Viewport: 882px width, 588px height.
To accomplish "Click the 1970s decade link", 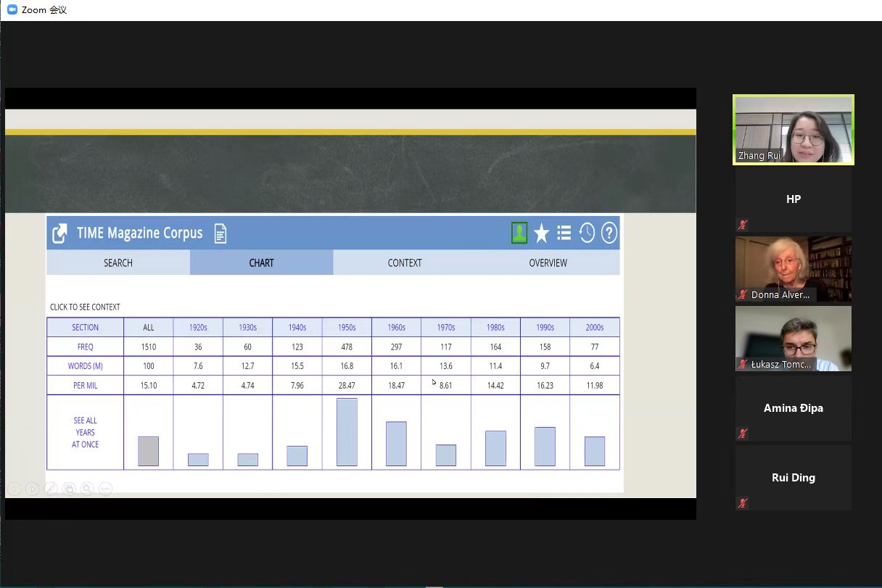I will [x=446, y=328].
